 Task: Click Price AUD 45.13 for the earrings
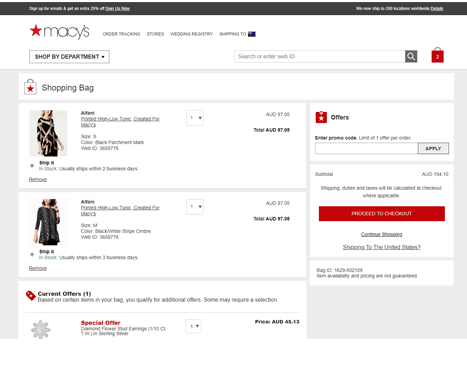pyautogui.click(x=277, y=322)
